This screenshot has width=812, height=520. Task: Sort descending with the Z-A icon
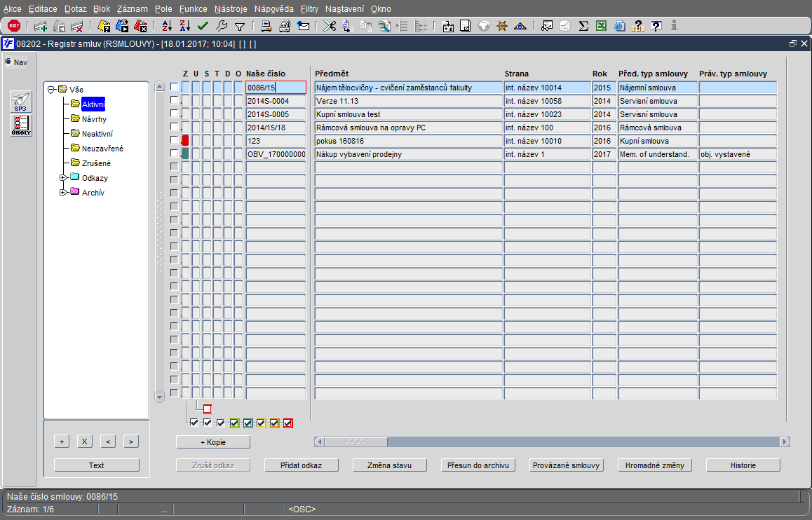pos(185,26)
